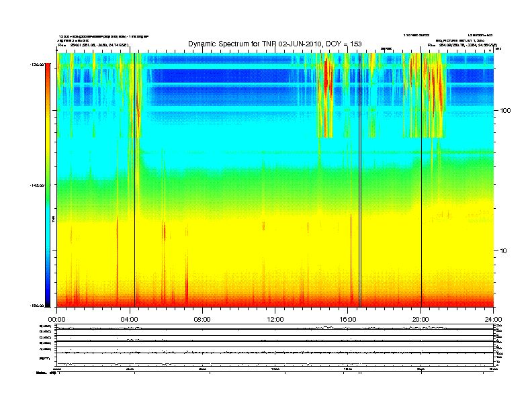Click the '100' frequency axis label

(x=506, y=111)
